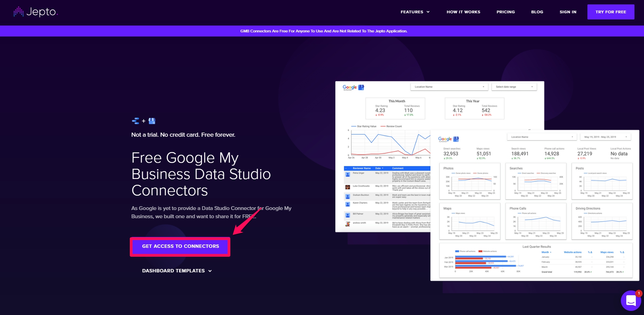Screen dimensions: 644x315
Task: Go to How It Works page
Action: (463, 12)
